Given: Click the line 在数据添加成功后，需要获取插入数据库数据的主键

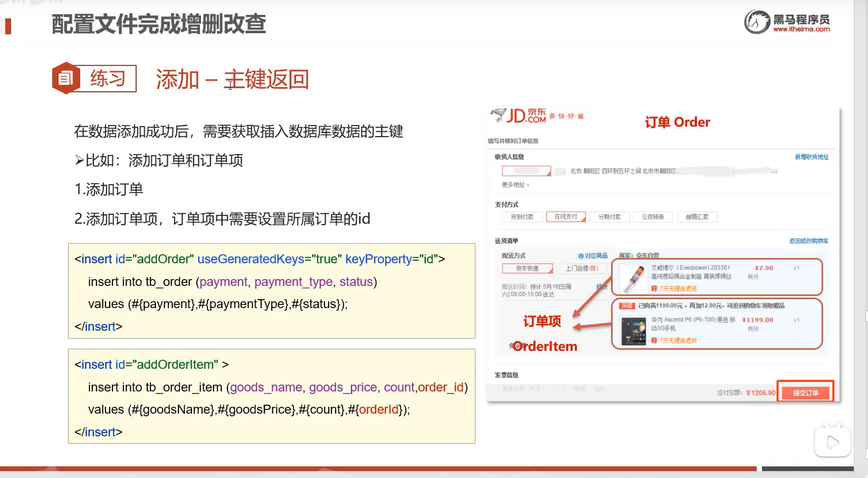Looking at the screenshot, I should click(239, 131).
